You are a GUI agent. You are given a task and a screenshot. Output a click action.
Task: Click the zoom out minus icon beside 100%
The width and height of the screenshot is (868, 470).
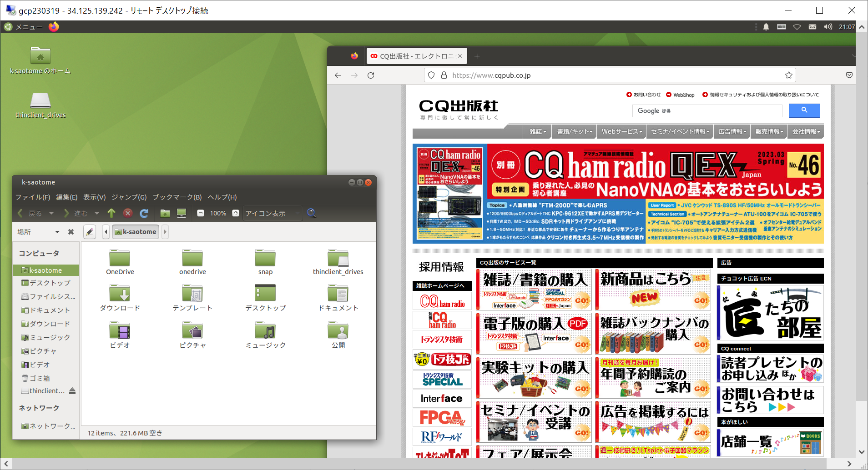201,213
